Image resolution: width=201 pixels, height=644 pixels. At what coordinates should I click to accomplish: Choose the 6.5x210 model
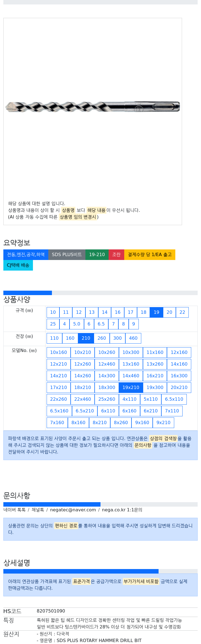(x=85, y=411)
